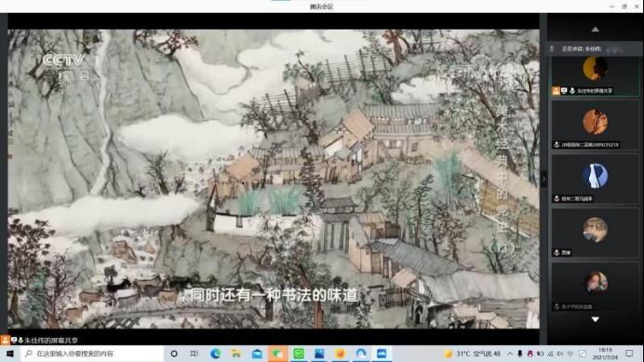Toggle the taskbar microphone status icon

click(x=520, y=354)
